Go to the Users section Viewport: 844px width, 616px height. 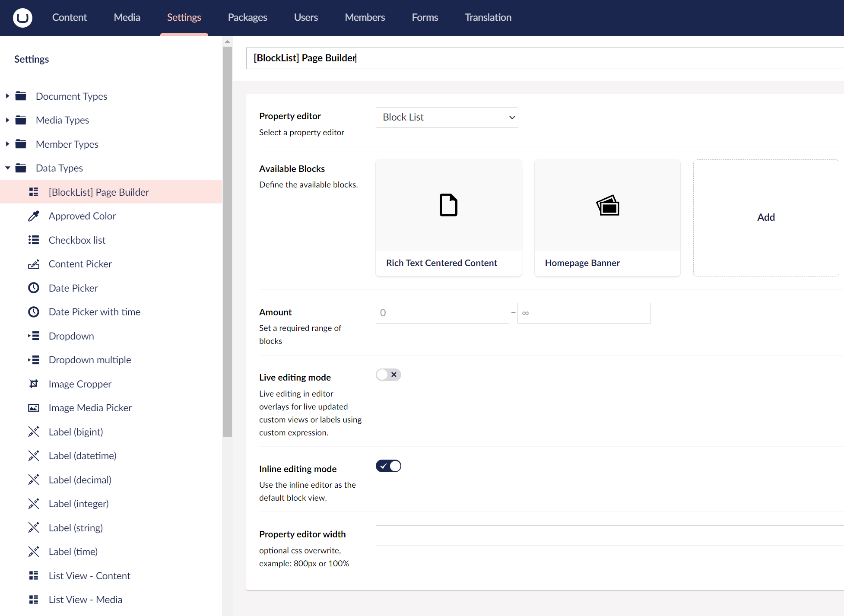click(306, 17)
